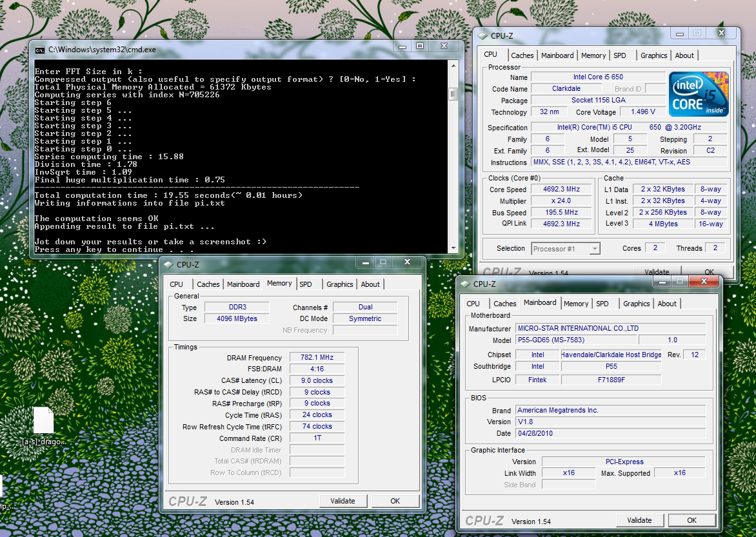
Task: Click the Core Voltage 1.496 V value
Action: tap(642, 112)
